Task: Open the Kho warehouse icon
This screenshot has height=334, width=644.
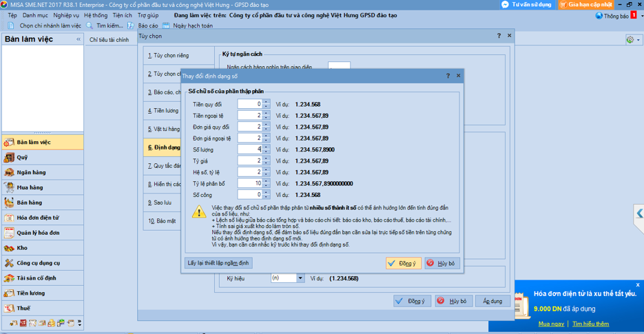Action: click(9, 248)
